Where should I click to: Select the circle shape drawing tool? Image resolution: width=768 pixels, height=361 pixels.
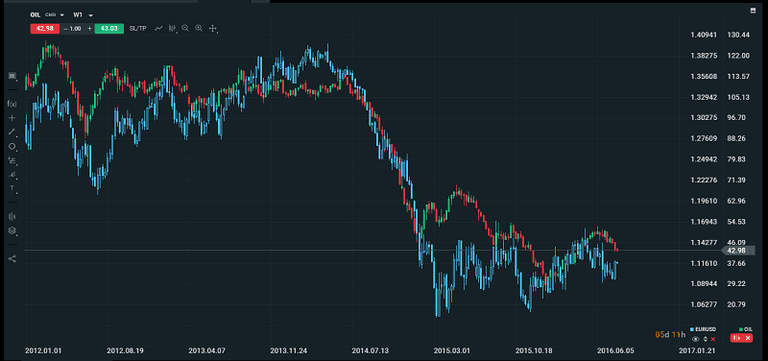[12, 146]
